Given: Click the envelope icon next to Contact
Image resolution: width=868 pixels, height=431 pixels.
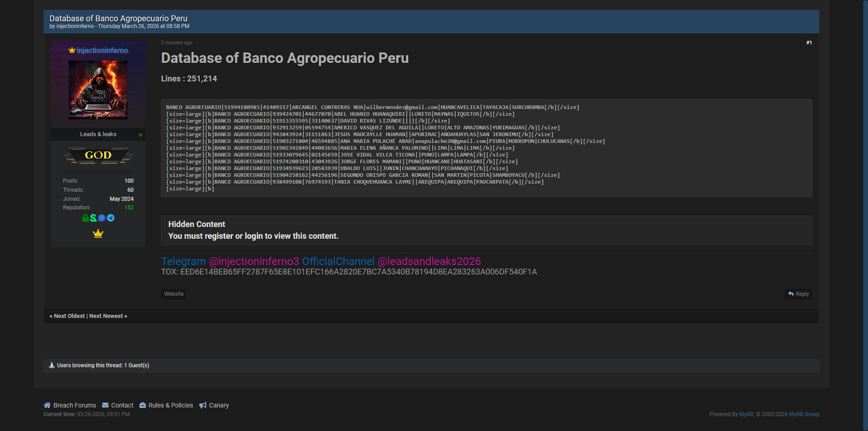Looking at the screenshot, I should tap(105, 405).
